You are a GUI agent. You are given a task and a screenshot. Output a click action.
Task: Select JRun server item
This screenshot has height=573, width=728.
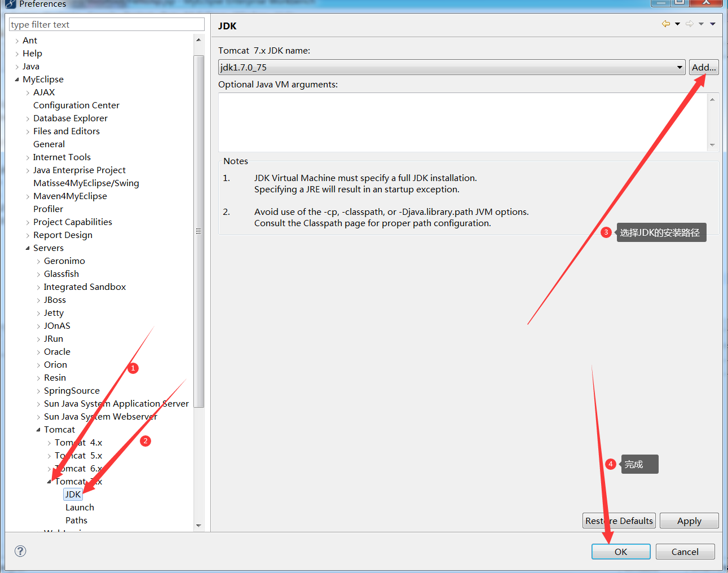click(54, 338)
